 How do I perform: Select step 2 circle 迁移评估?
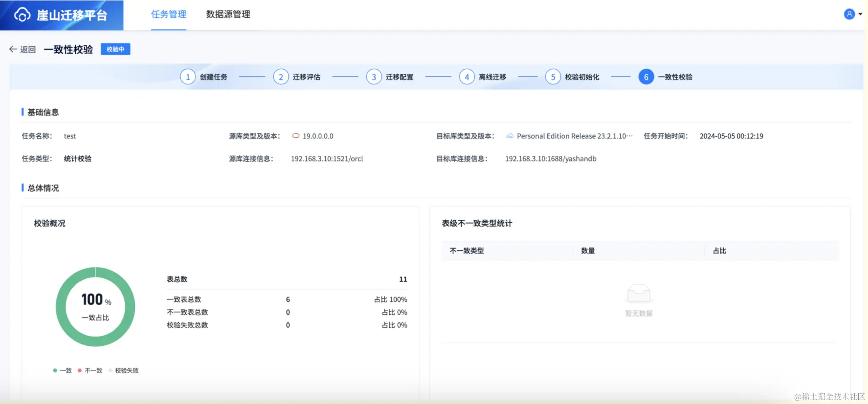coord(281,77)
